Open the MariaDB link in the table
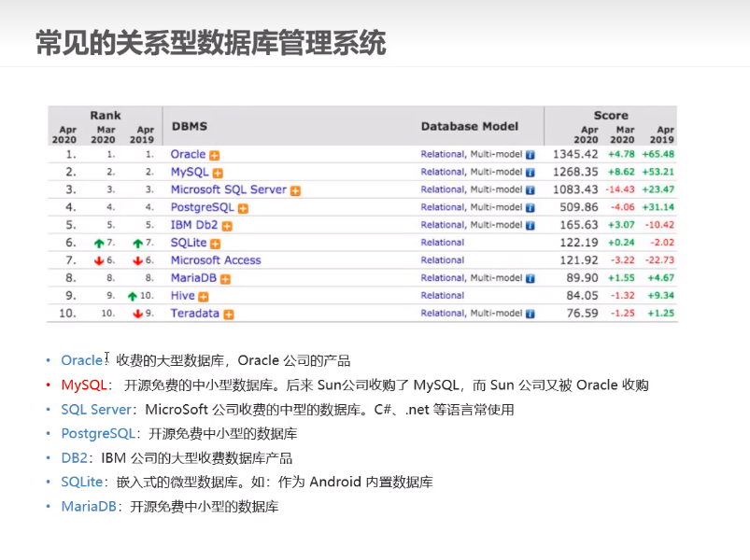750x560 pixels. (193, 278)
